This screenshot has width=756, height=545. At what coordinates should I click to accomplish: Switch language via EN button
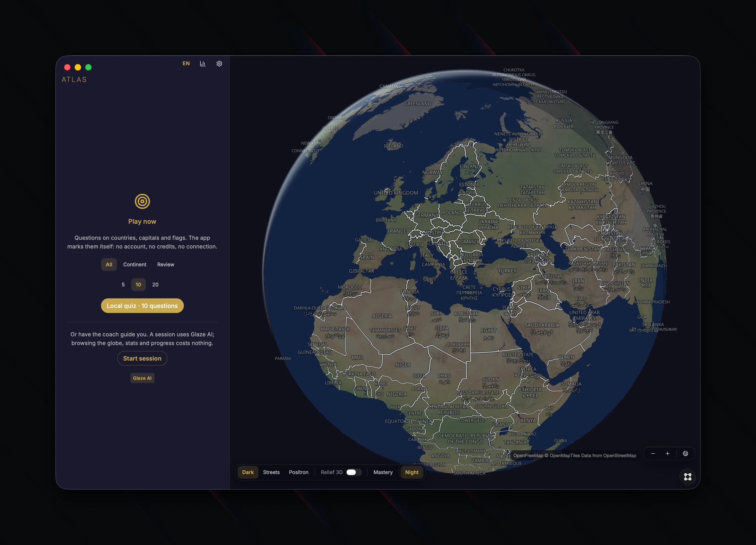(x=186, y=64)
